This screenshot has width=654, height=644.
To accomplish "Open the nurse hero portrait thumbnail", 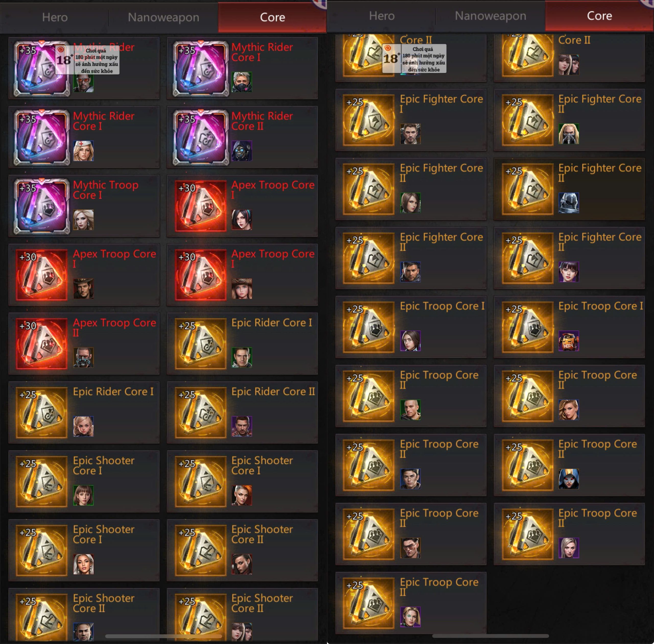I will (84, 151).
